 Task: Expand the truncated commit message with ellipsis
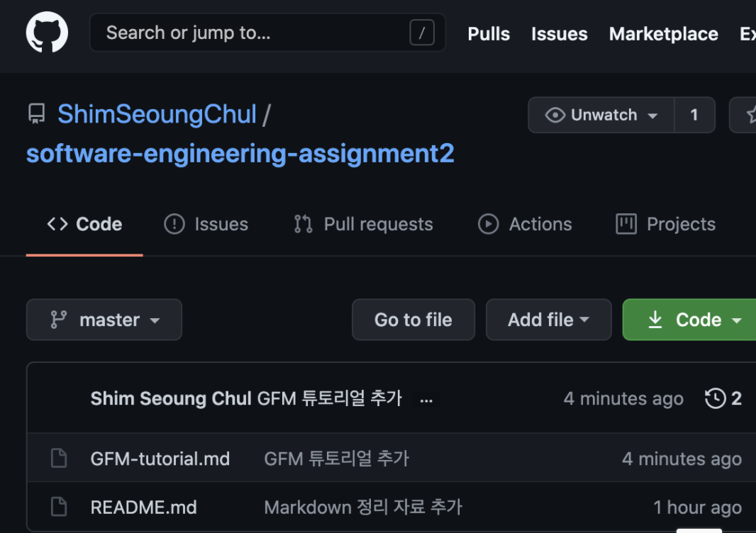426,400
